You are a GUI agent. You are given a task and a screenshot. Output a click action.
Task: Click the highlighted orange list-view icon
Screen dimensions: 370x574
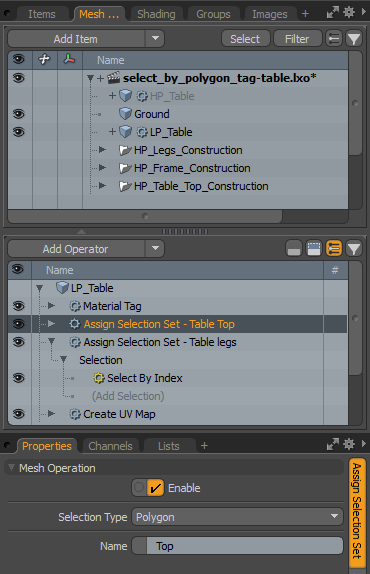(334, 249)
